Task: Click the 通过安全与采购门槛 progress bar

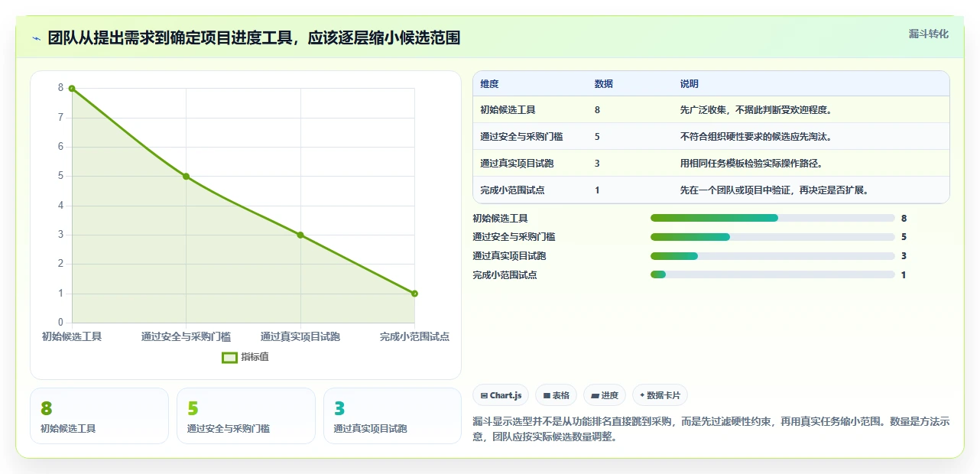Action: [772, 237]
